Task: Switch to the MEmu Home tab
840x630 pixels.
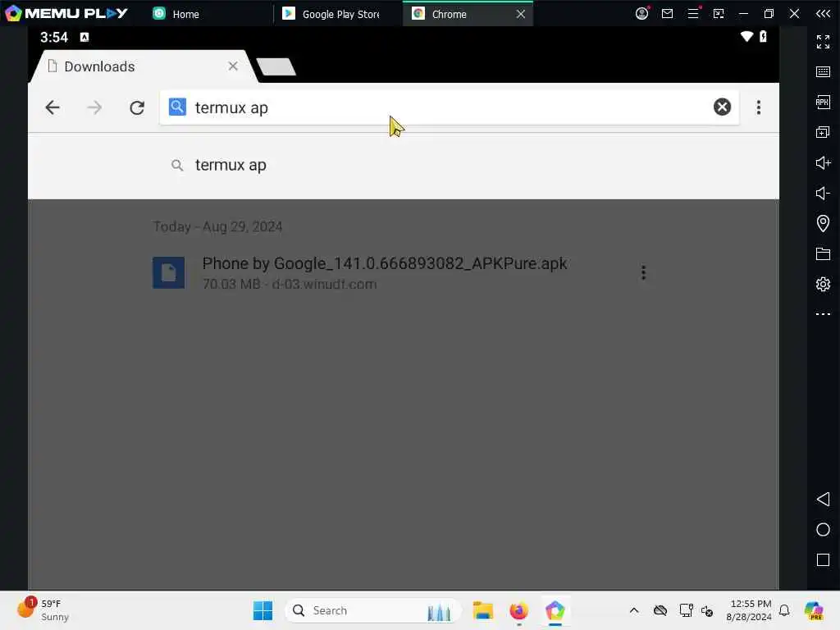Action: pyautogui.click(x=177, y=14)
